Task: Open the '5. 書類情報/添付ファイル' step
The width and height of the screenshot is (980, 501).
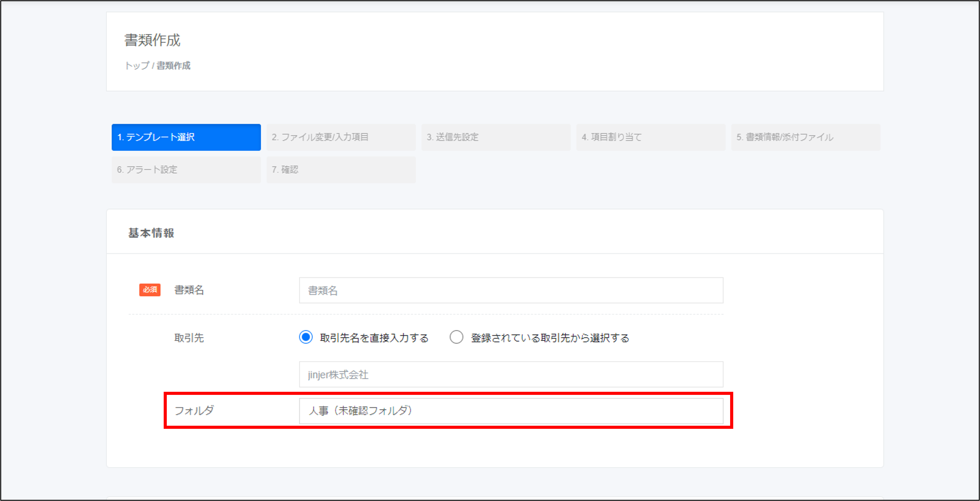Action: tap(805, 137)
